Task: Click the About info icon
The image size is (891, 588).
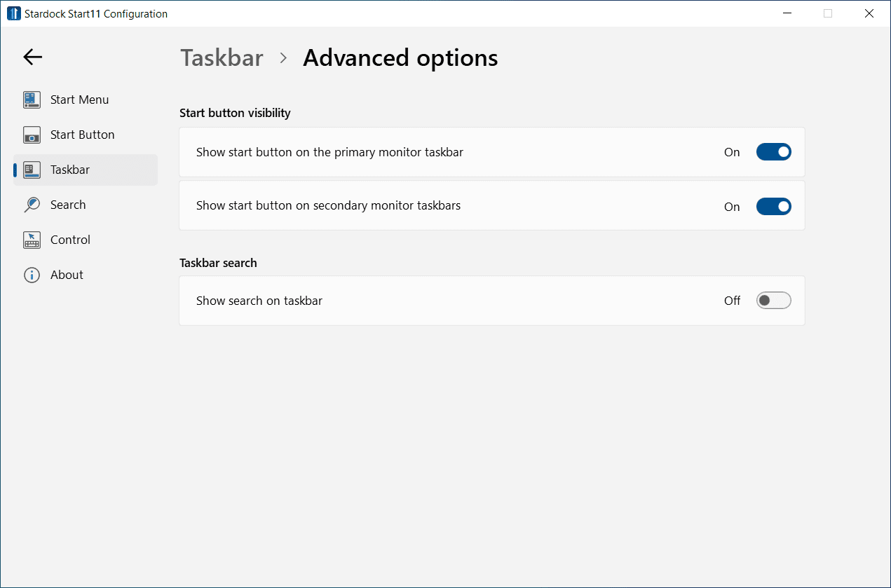Action: [32, 275]
